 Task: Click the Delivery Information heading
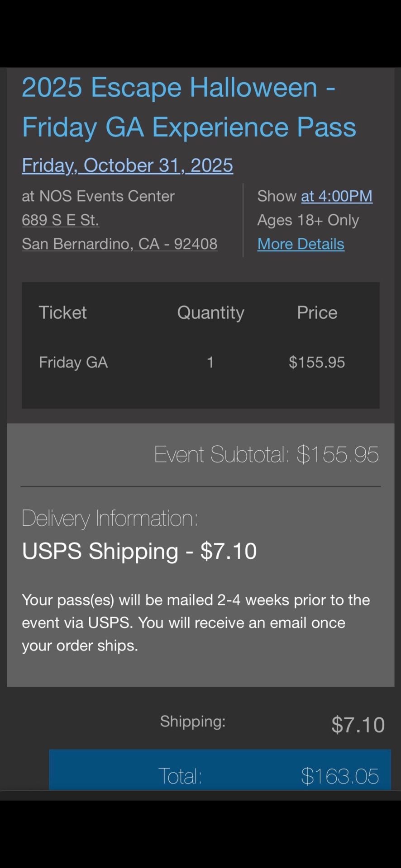[110, 518]
